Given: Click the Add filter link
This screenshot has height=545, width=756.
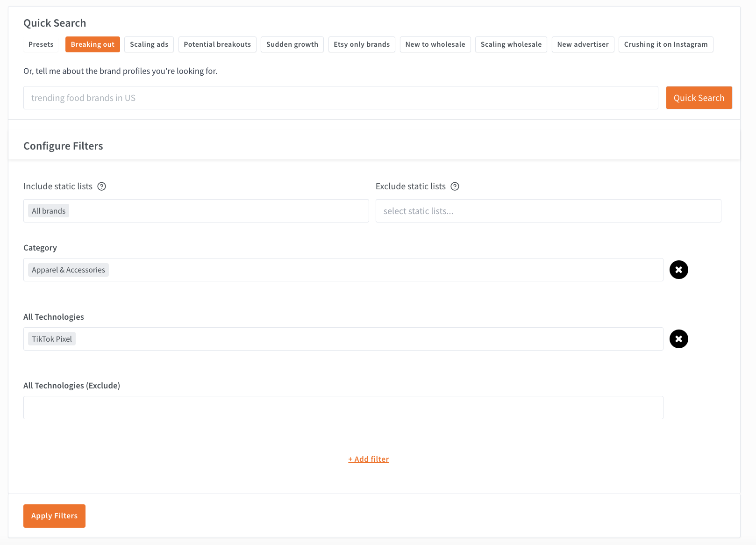Looking at the screenshot, I should point(368,459).
